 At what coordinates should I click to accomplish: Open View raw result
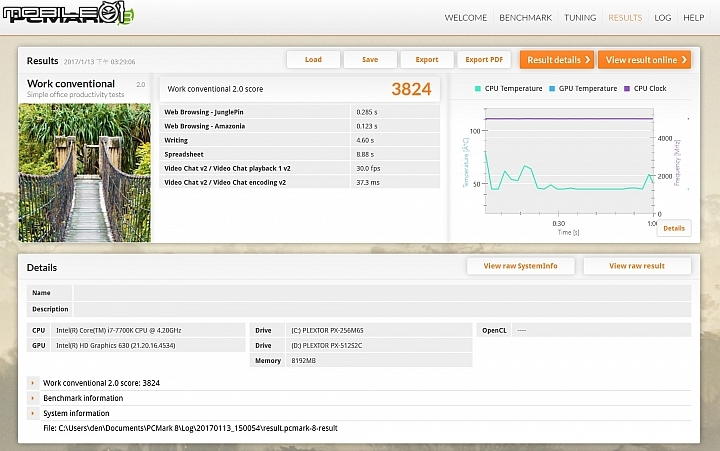(x=637, y=266)
